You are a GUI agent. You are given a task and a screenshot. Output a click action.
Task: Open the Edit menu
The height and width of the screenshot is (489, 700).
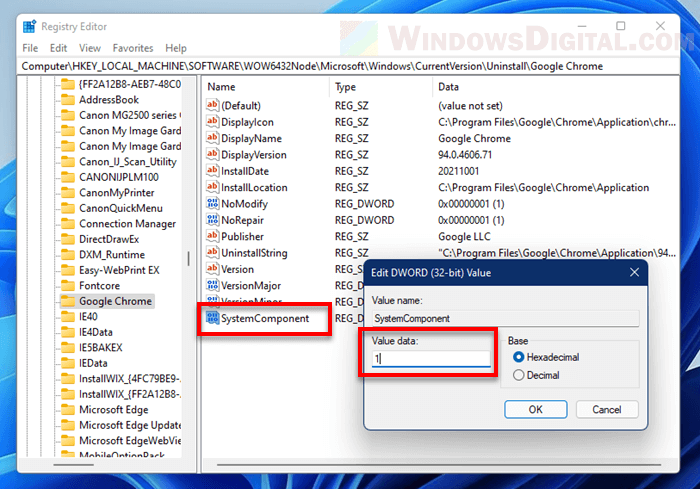[x=58, y=48]
